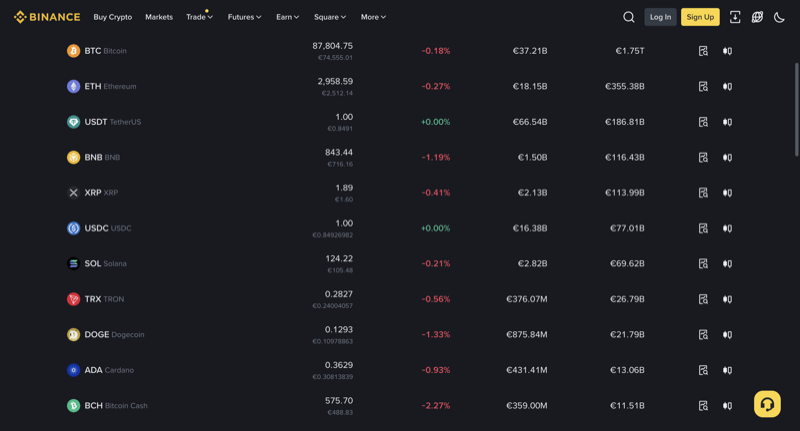The height and width of the screenshot is (431, 800).
Task: Open trade icon for USDT row
Action: tap(728, 122)
